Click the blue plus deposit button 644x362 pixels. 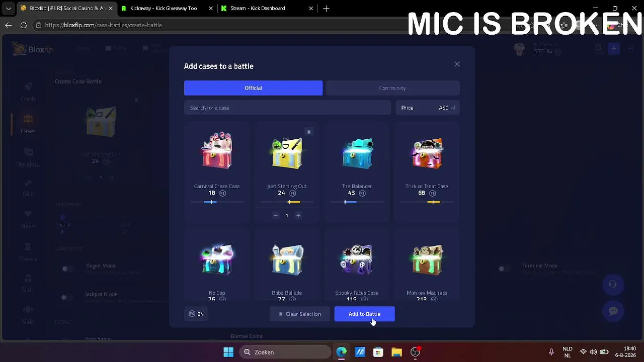click(613, 49)
